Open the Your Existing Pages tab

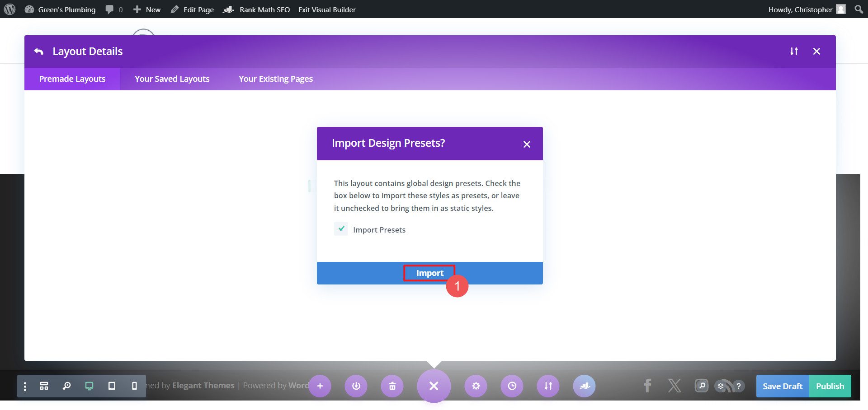(x=275, y=79)
